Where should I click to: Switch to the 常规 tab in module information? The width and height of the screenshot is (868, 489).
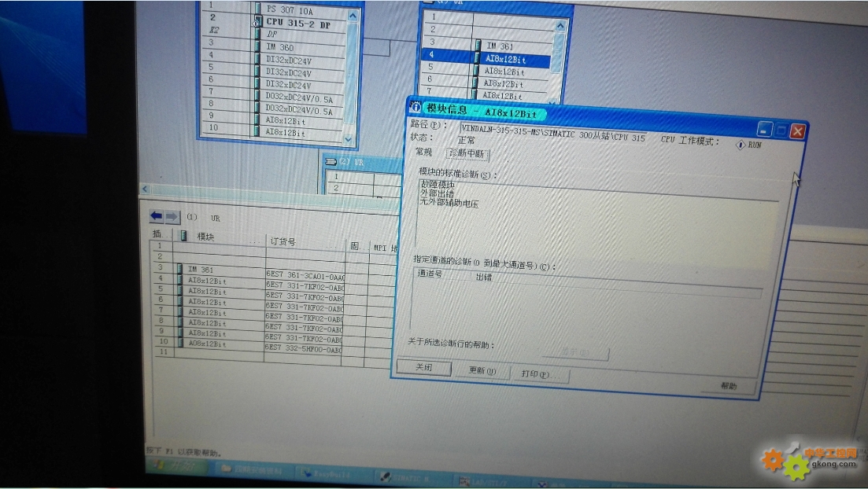click(424, 151)
